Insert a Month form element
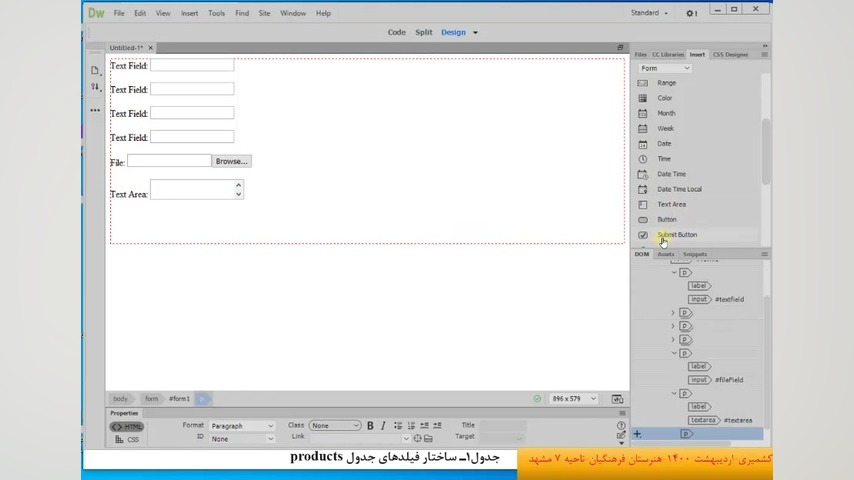854x480 pixels. point(666,113)
